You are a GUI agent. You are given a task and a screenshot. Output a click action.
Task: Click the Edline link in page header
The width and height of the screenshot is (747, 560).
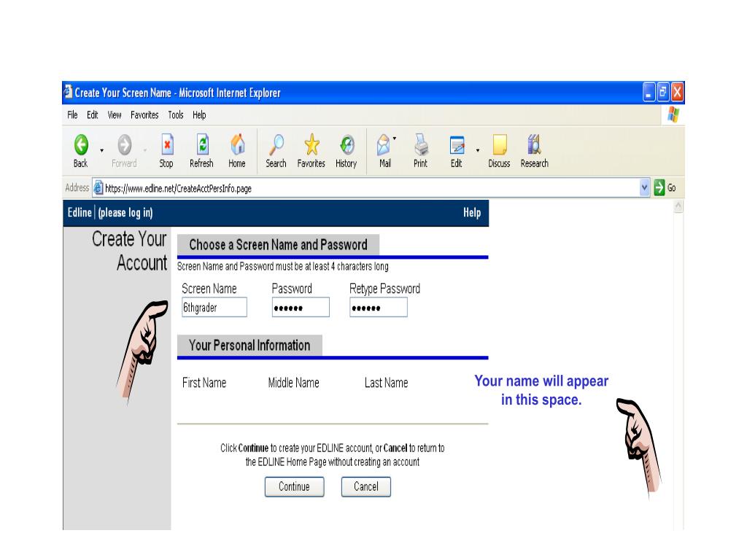[80, 212]
